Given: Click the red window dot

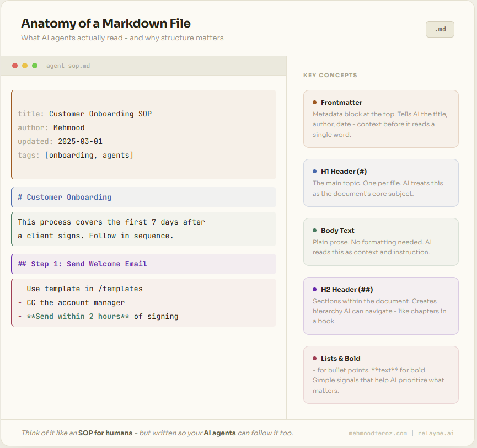Looking at the screenshot, I should tap(14, 66).
